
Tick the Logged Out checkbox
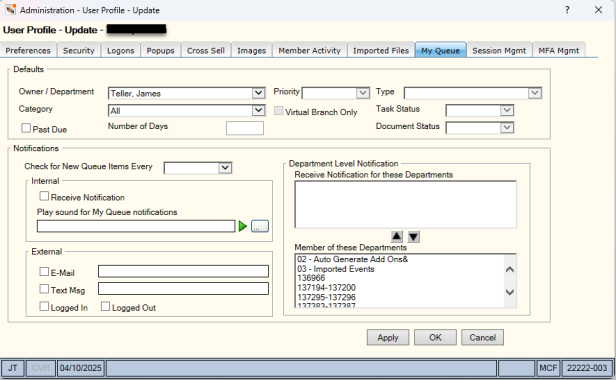point(105,306)
